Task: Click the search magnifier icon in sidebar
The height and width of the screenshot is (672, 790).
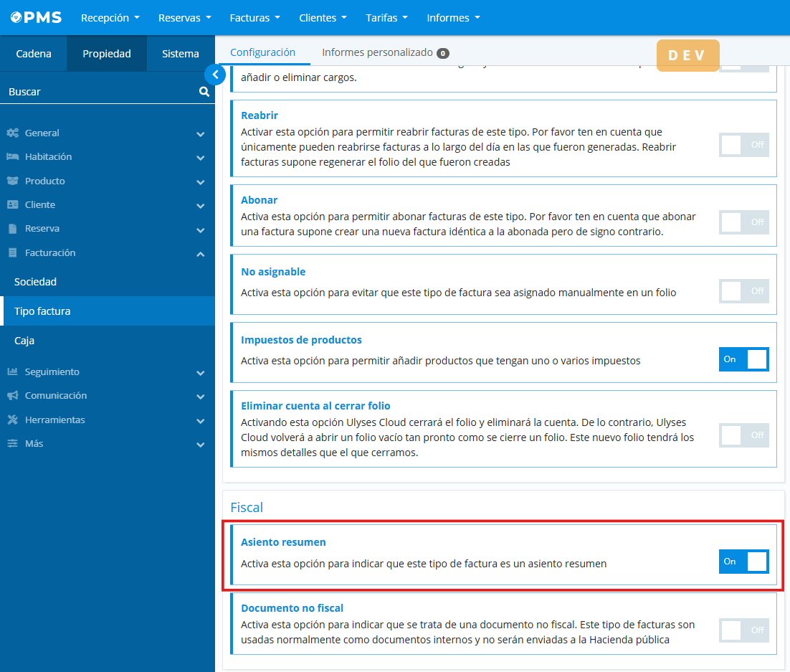Action: pos(204,92)
